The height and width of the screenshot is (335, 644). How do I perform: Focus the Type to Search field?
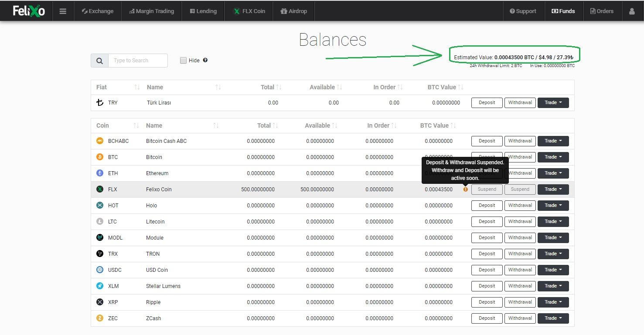point(138,61)
